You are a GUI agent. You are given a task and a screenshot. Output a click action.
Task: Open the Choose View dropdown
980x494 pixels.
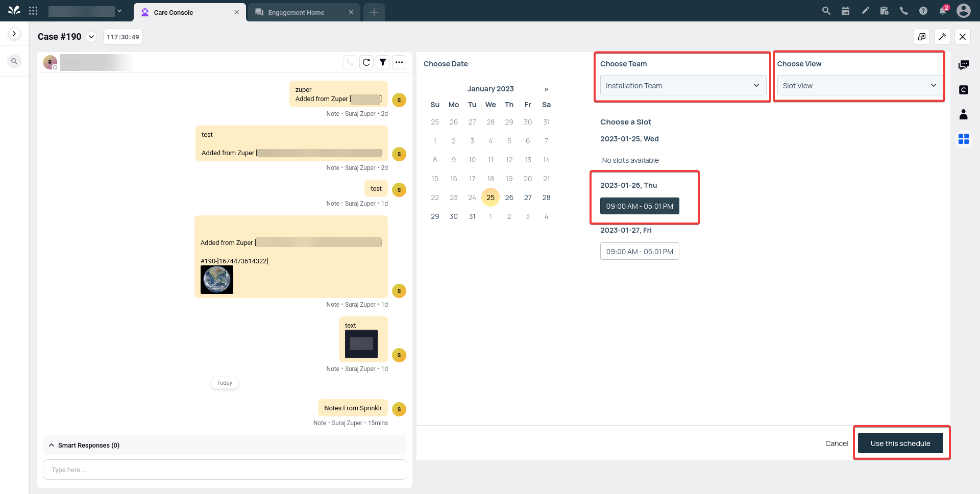(860, 86)
